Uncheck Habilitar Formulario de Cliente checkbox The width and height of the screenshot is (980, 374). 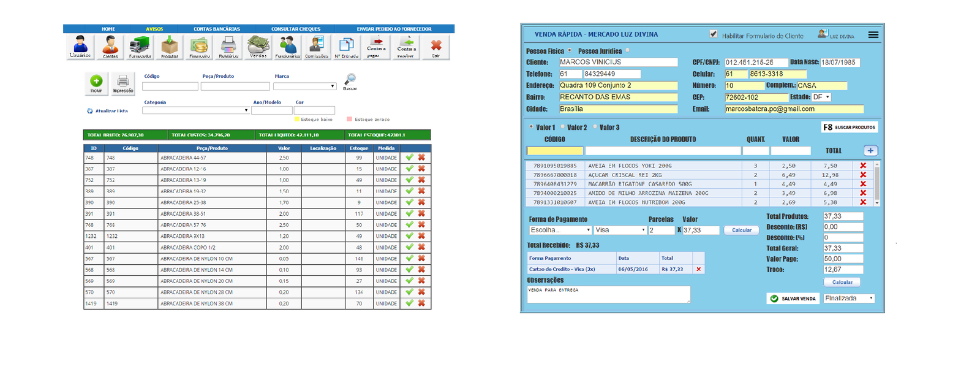coord(714,34)
